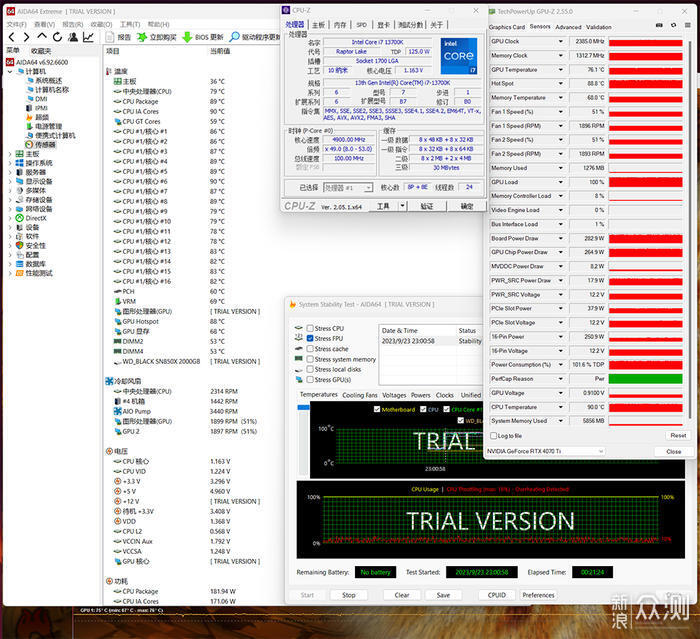The height and width of the screenshot is (639, 700).
Task: Select 超频 flame item in AIDA64 tree
Action: coord(38,117)
